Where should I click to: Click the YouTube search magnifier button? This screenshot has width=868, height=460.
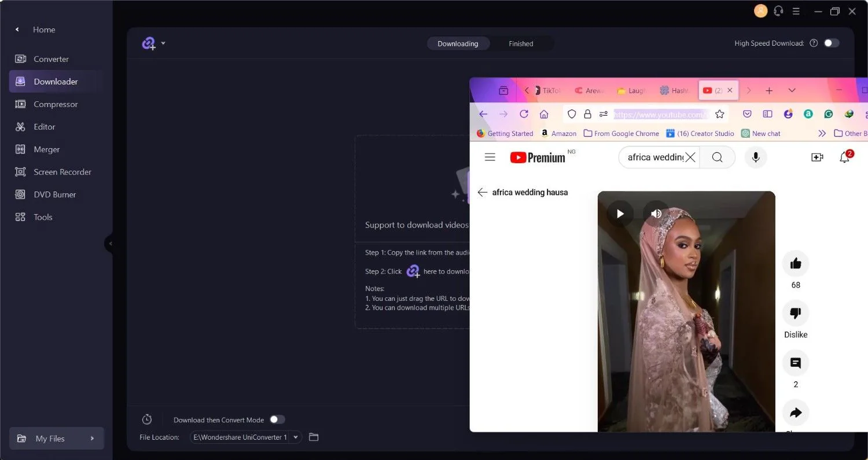(x=717, y=157)
